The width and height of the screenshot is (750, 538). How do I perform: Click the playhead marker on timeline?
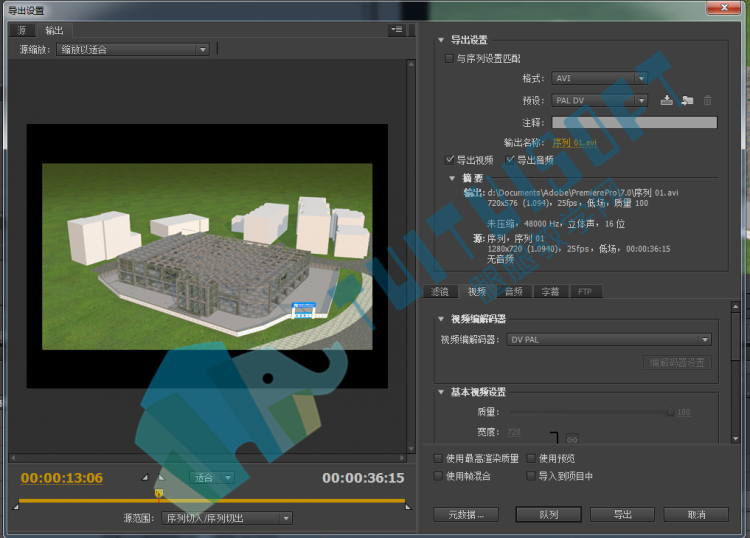[159, 494]
